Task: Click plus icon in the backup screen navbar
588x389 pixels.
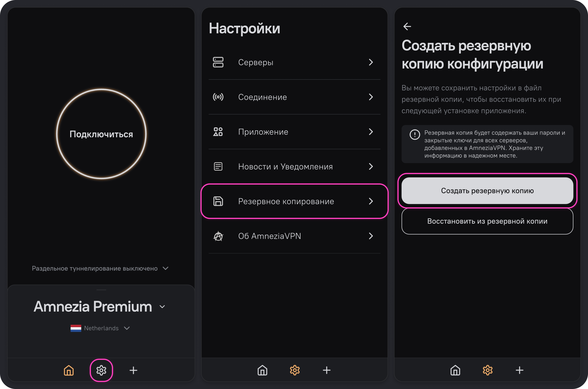Action: [519, 370]
